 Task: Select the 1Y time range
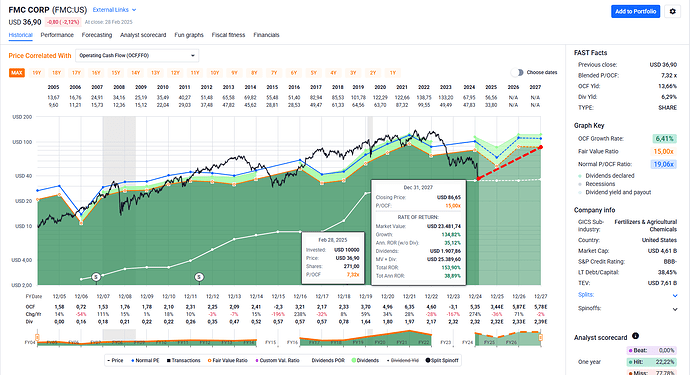click(x=393, y=73)
